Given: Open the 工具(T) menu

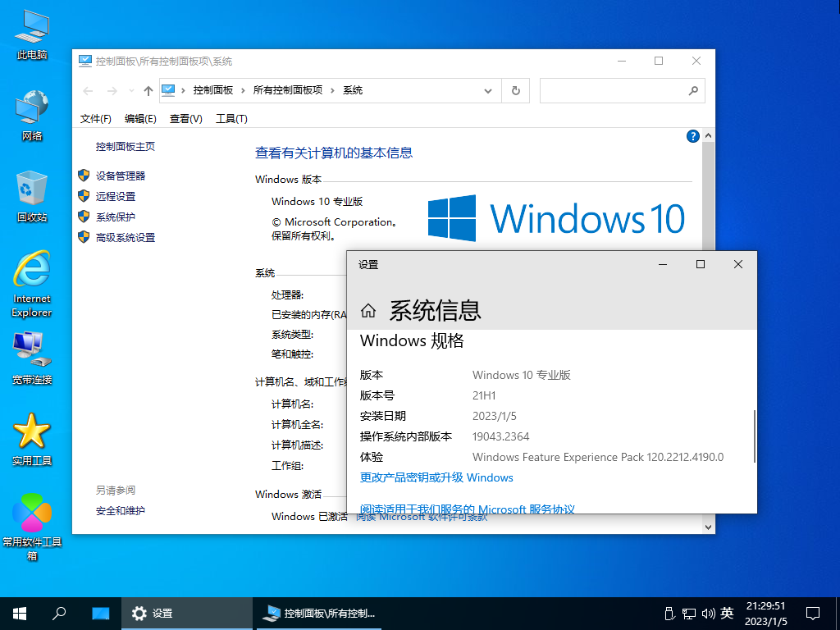Looking at the screenshot, I should (231, 118).
